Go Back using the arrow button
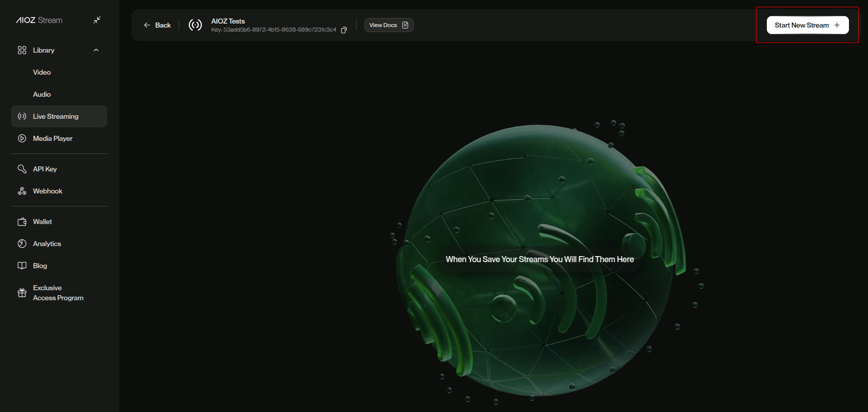The width and height of the screenshot is (868, 412). coord(157,25)
